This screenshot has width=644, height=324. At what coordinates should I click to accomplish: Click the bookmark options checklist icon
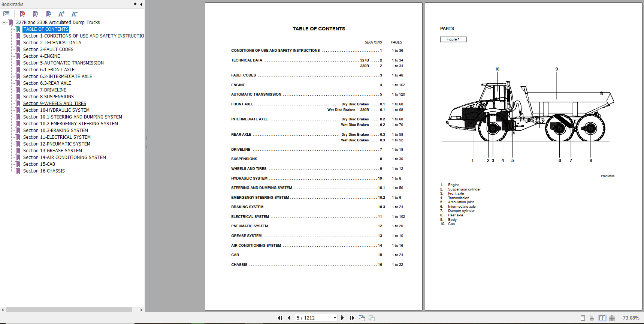(6, 14)
